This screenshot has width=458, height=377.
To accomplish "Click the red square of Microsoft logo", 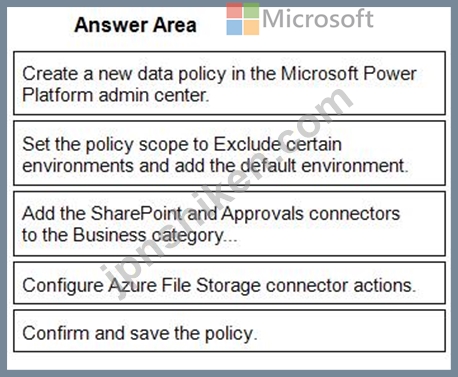I will 234,11.
